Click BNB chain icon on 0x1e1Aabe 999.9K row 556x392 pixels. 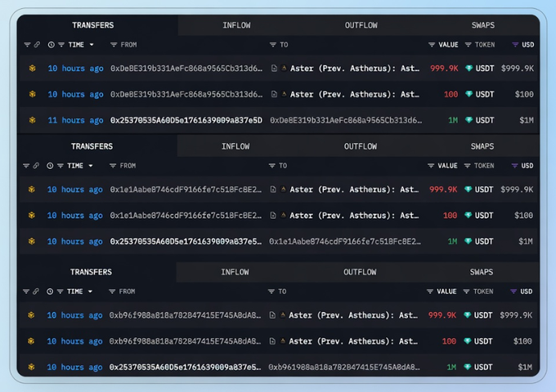point(32,189)
